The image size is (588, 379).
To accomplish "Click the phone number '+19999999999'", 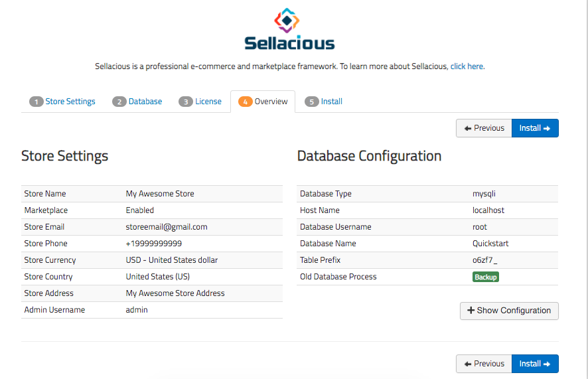I will (x=154, y=244).
